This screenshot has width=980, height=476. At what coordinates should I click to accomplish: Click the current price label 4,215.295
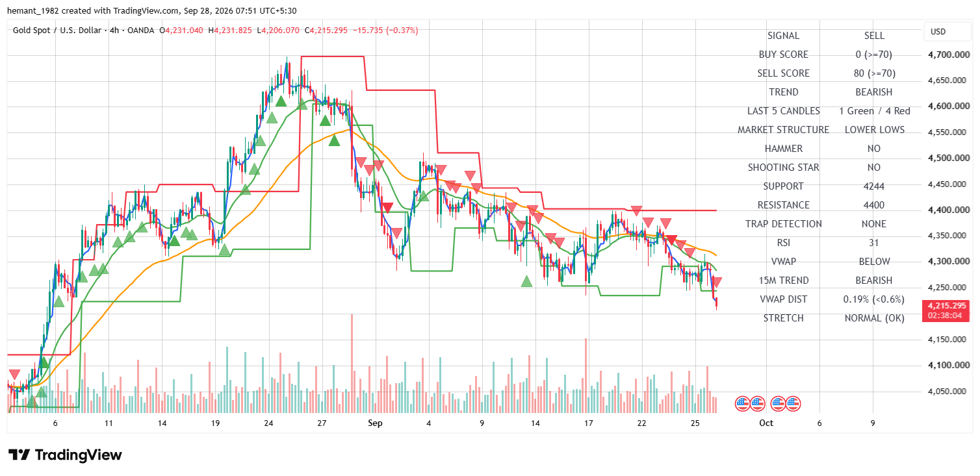pos(946,305)
